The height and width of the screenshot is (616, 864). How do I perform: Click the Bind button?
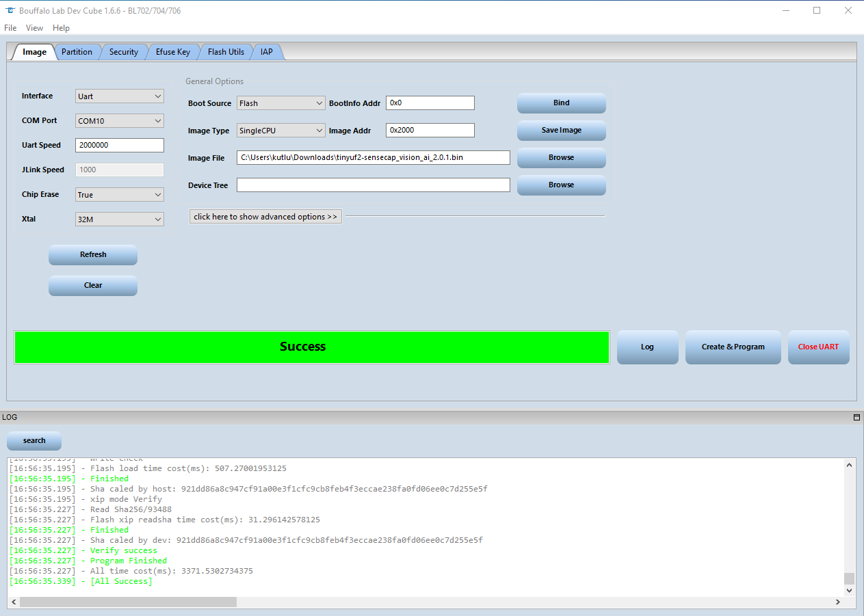tap(561, 103)
